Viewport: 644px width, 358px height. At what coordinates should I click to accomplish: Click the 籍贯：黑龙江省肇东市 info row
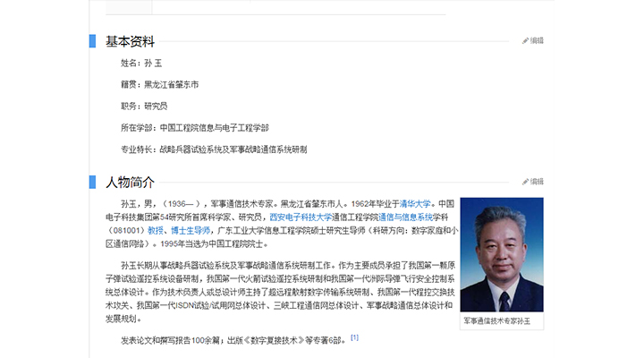pos(159,85)
